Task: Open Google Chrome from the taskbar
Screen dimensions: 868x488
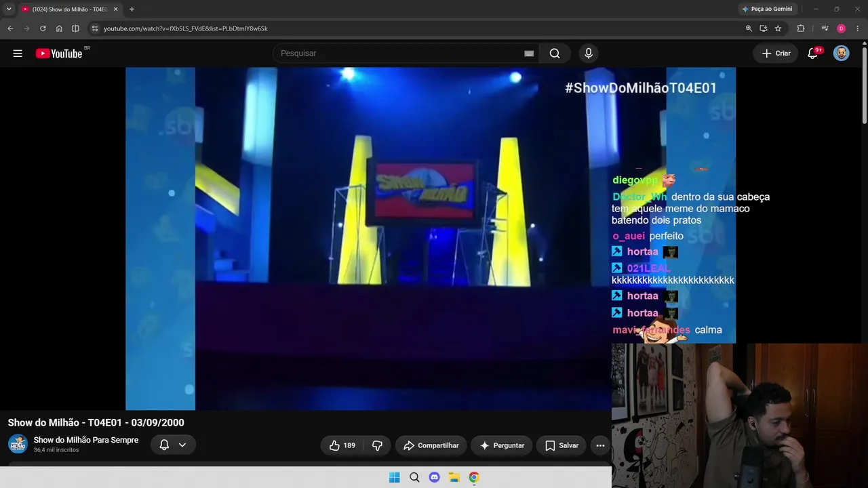Action: pyautogui.click(x=474, y=477)
